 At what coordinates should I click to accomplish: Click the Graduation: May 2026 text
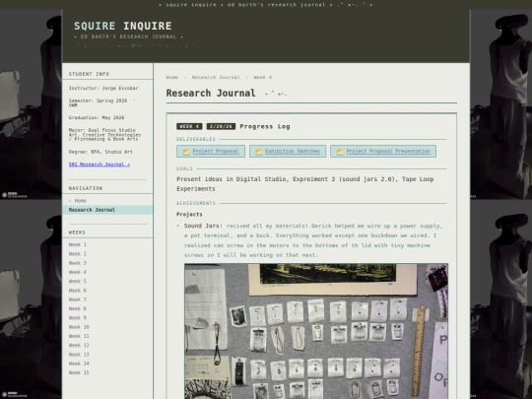pos(97,118)
